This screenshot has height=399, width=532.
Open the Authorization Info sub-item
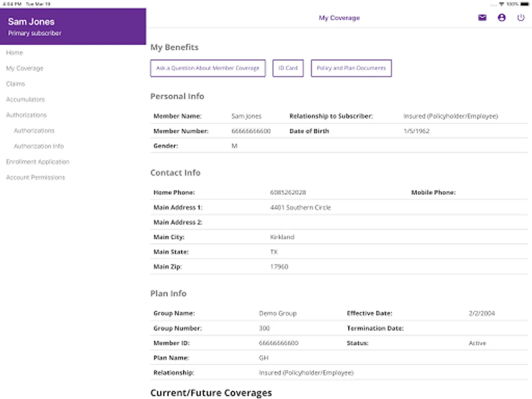click(39, 146)
